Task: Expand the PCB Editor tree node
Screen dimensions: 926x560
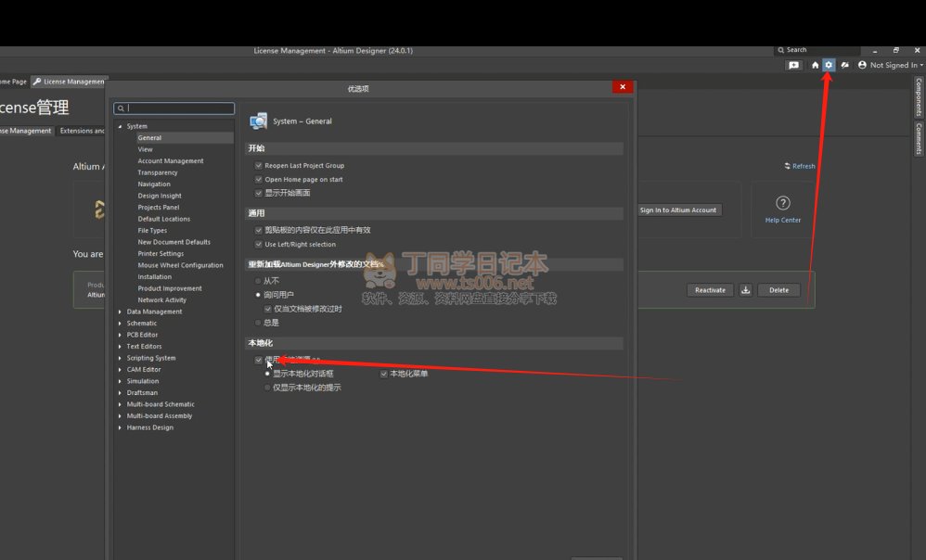Action: point(120,335)
